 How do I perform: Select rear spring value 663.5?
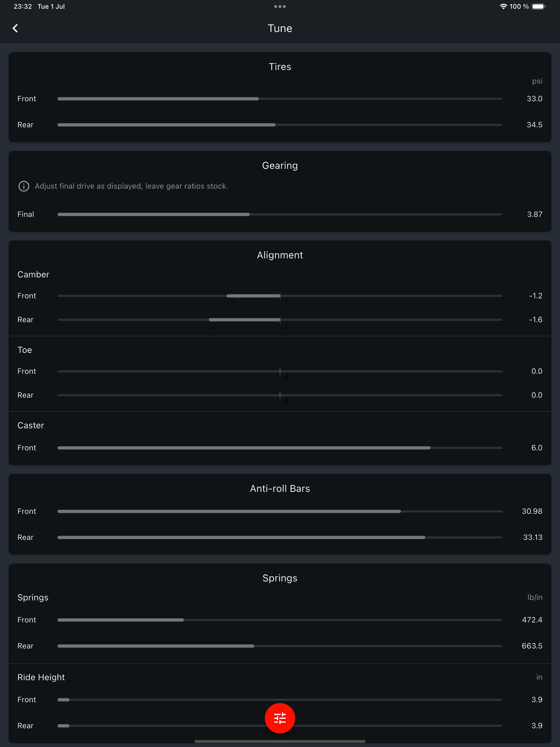(532, 646)
